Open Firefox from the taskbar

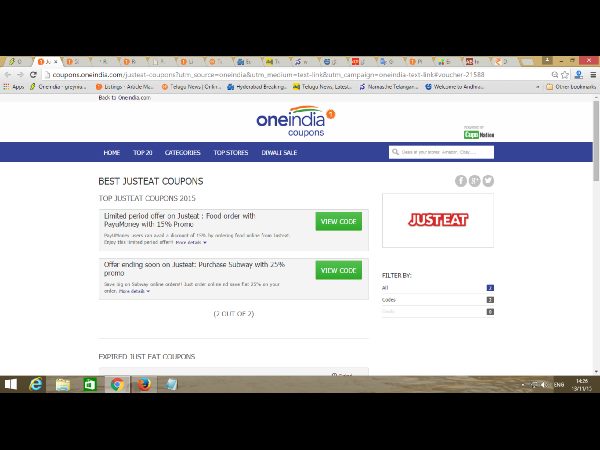click(x=143, y=384)
